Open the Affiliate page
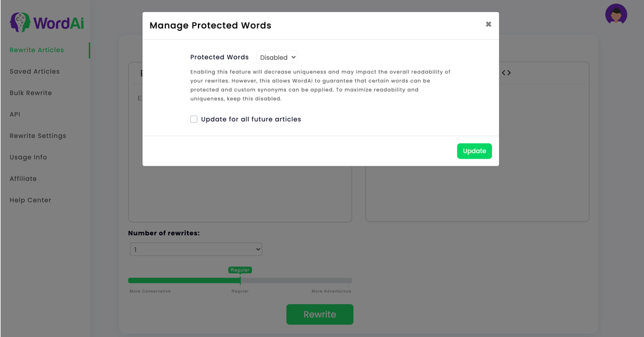This screenshot has width=644, height=337. click(23, 178)
